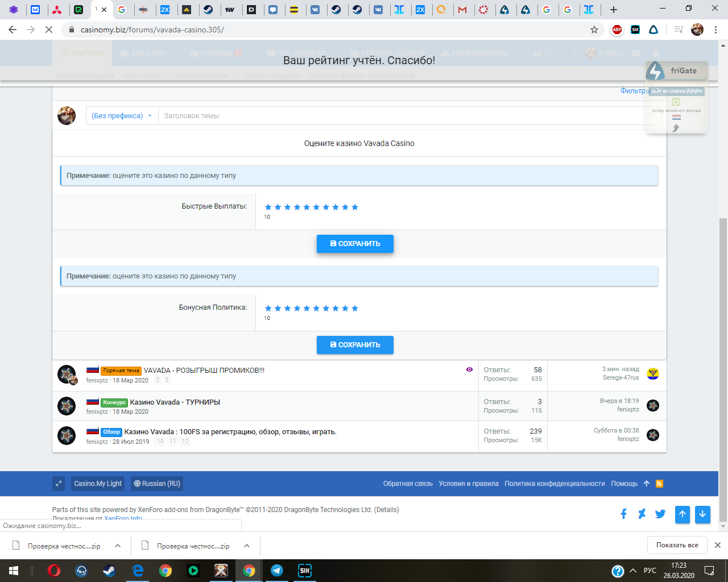Open the media control toolbar icon
The image size is (728, 582).
click(679, 30)
